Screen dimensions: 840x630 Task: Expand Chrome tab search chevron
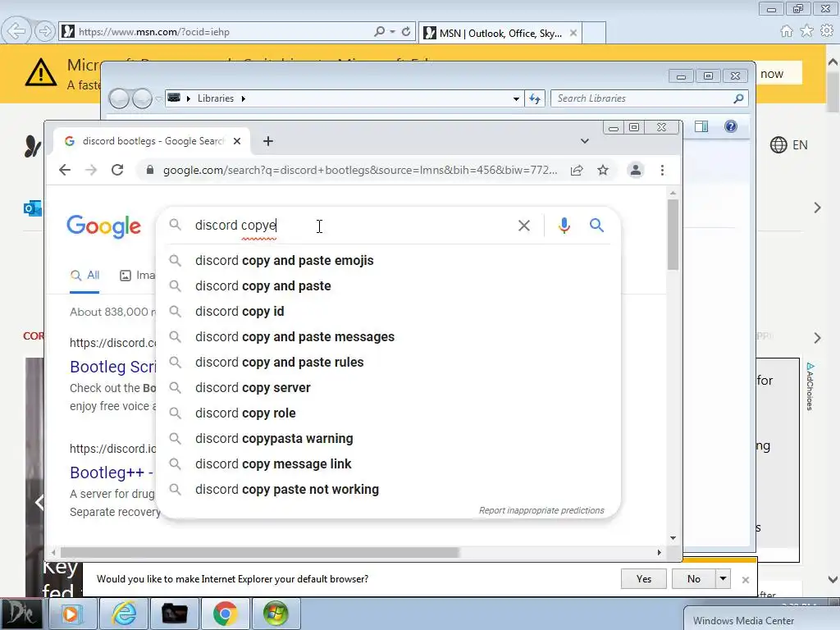click(584, 141)
